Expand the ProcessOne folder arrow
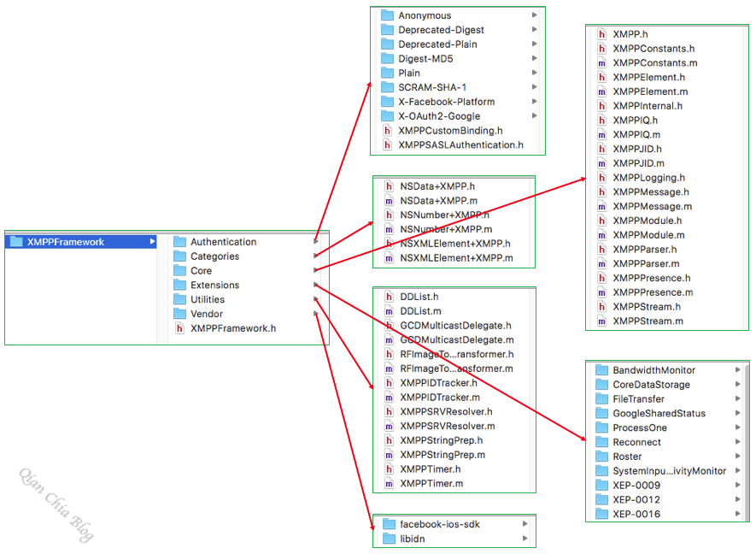 (x=738, y=427)
